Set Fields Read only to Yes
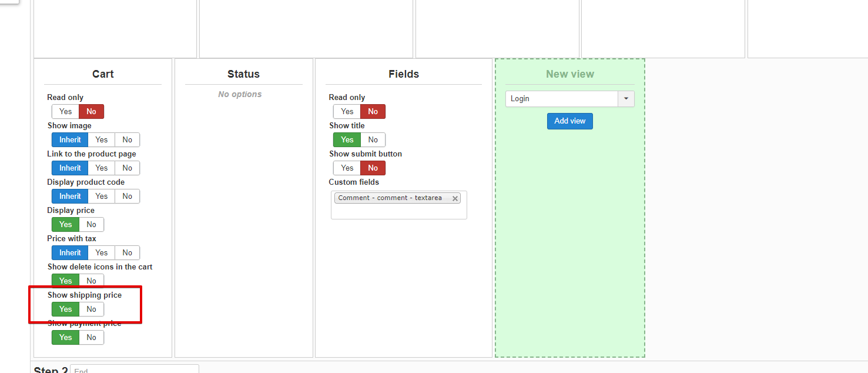Screen dimensions: 868x373 pyautogui.click(x=347, y=112)
